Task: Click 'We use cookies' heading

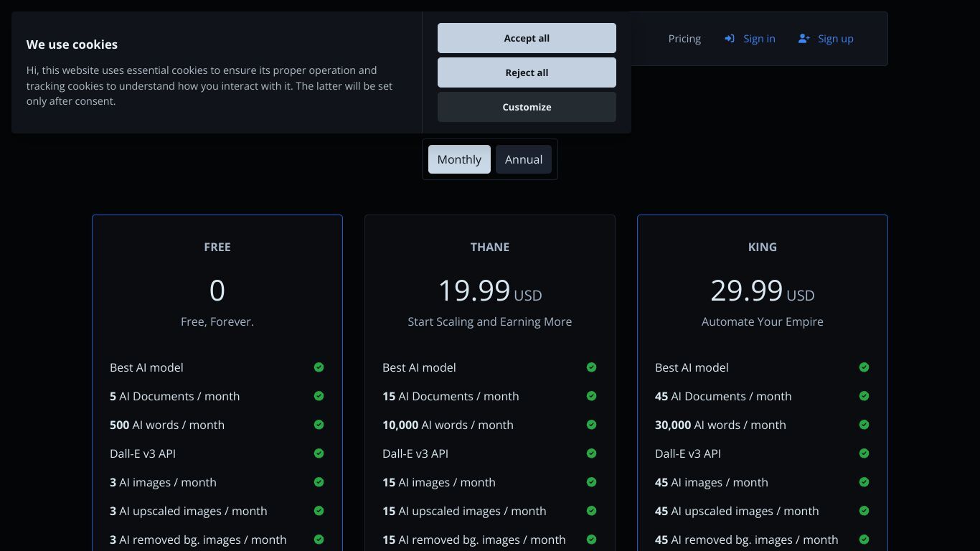Action: pyautogui.click(x=72, y=44)
